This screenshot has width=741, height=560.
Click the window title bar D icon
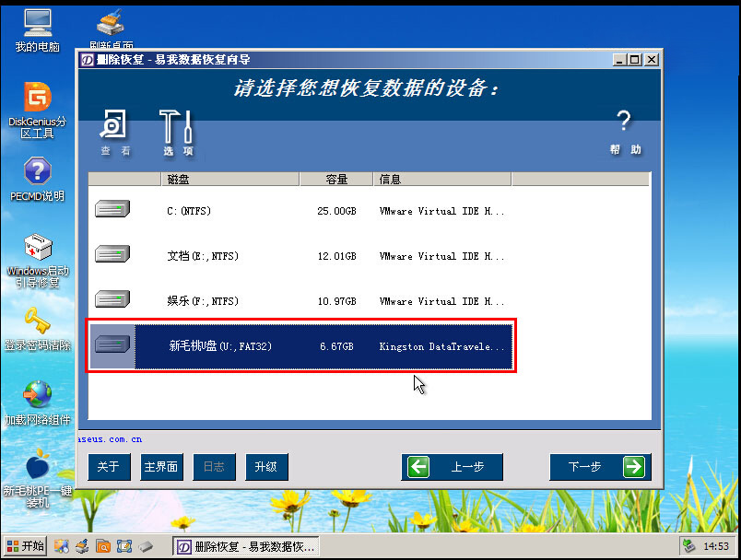87,60
